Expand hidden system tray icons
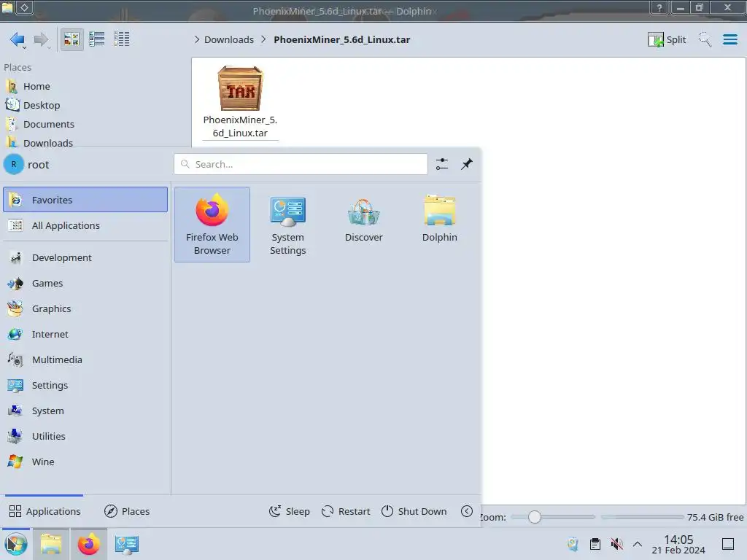747x560 pixels. coord(638,544)
